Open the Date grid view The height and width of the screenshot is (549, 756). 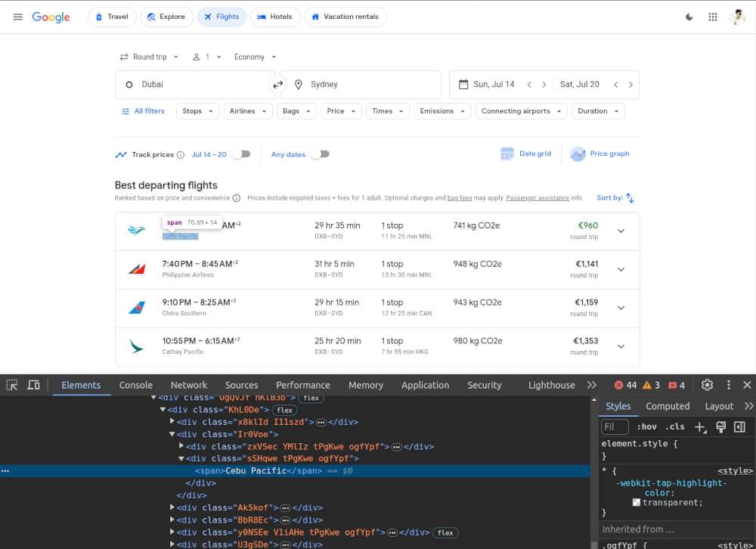click(525, 154)
